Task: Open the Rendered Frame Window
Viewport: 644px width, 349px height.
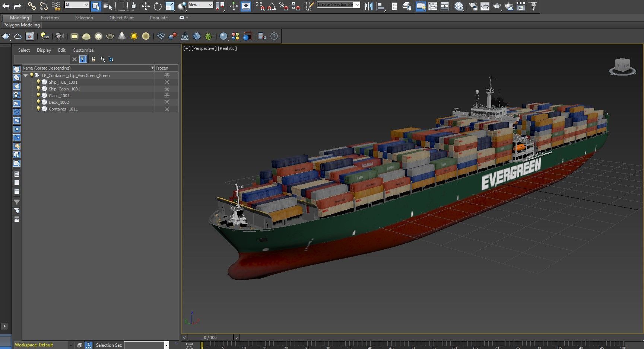Action: 485,6
